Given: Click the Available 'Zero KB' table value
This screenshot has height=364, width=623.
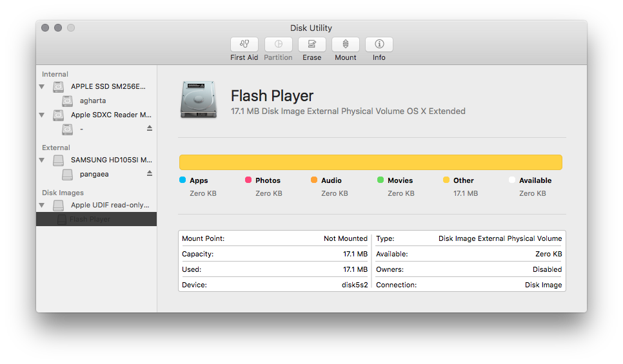Looking at the screenshot, I should 548,254.
